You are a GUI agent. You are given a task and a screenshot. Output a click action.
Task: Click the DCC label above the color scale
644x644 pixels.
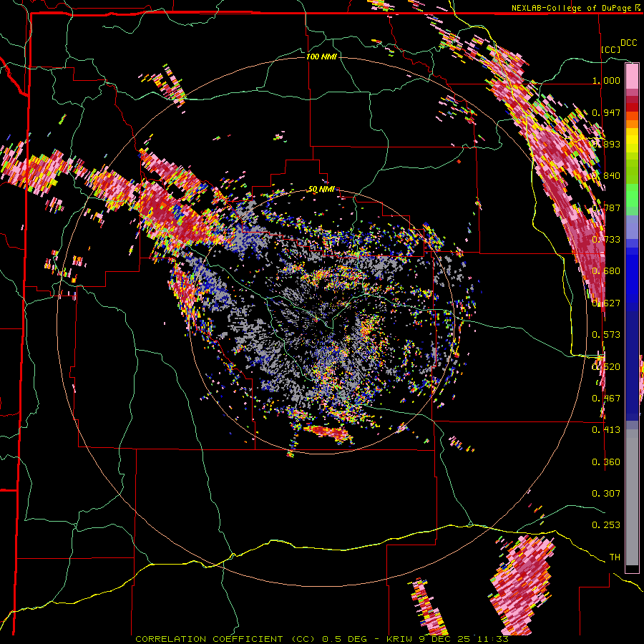coord(628,43)
